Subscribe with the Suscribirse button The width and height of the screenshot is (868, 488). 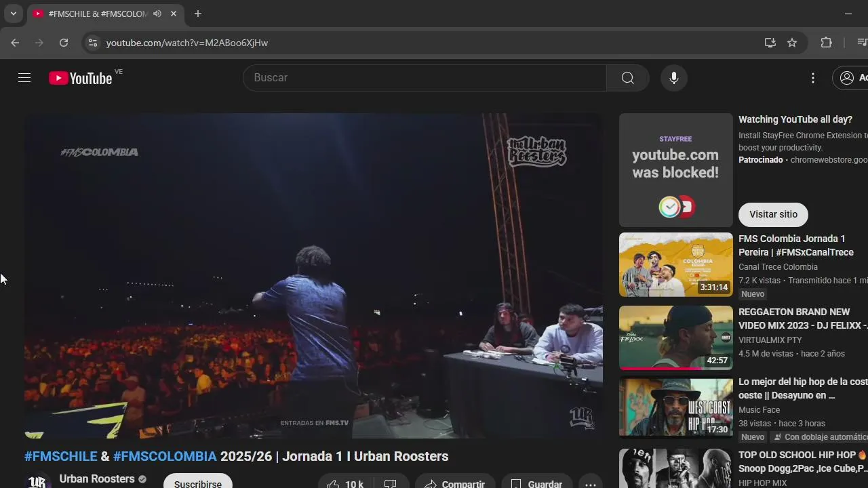tap(197, 484)
